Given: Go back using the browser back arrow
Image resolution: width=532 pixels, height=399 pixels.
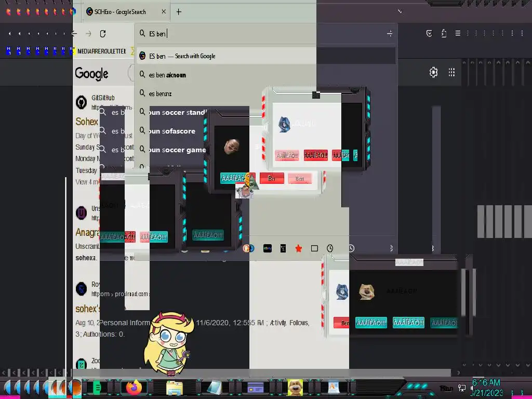Looking at the screenshot, I should (74, 34).
